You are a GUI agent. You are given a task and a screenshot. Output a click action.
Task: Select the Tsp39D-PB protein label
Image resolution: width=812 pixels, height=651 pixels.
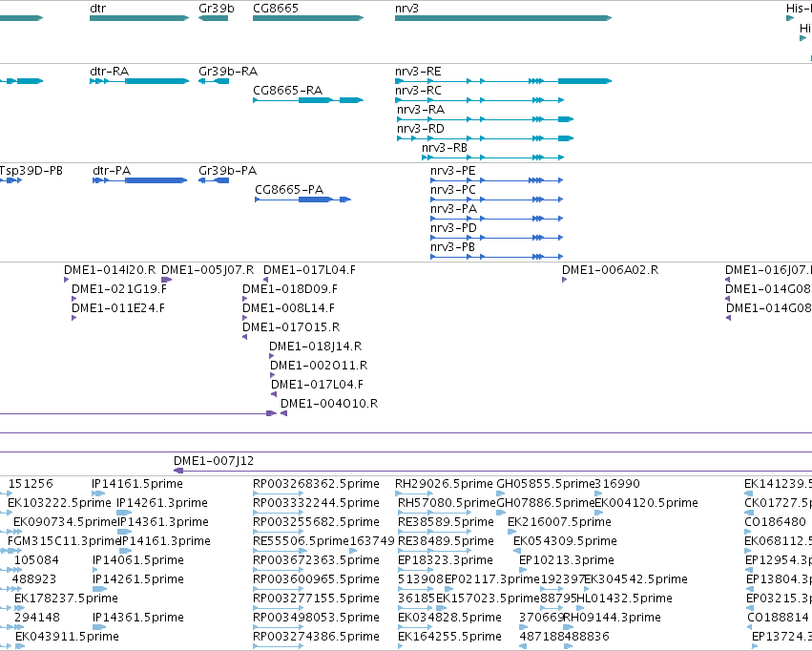point(31,171)
